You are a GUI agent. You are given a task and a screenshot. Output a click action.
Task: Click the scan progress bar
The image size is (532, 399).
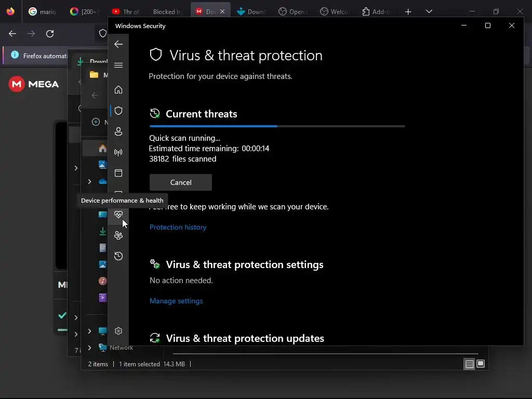pyautogui.click(x=277, y=126)
